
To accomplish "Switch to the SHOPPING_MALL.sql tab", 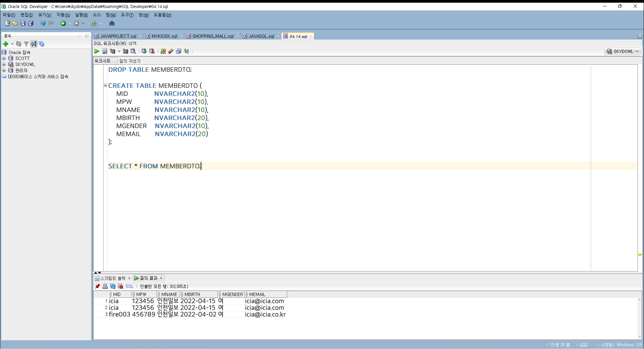I will (x=213, y=36).
